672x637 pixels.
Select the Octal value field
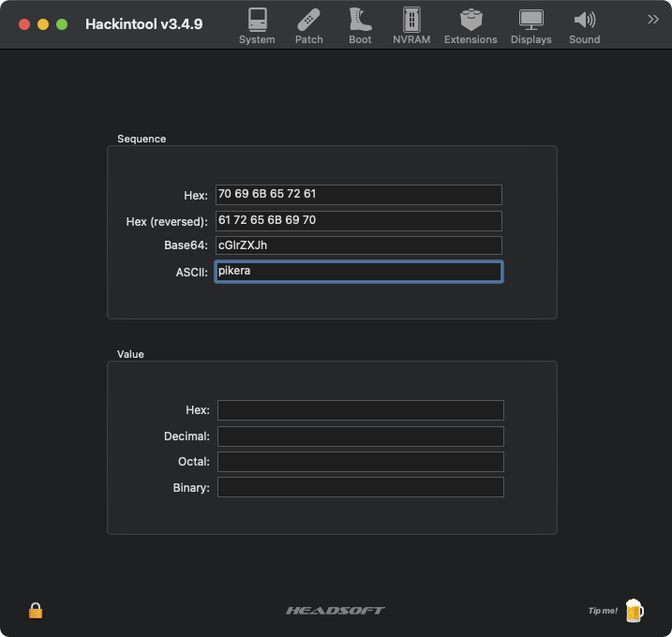(x=361, y=462)
